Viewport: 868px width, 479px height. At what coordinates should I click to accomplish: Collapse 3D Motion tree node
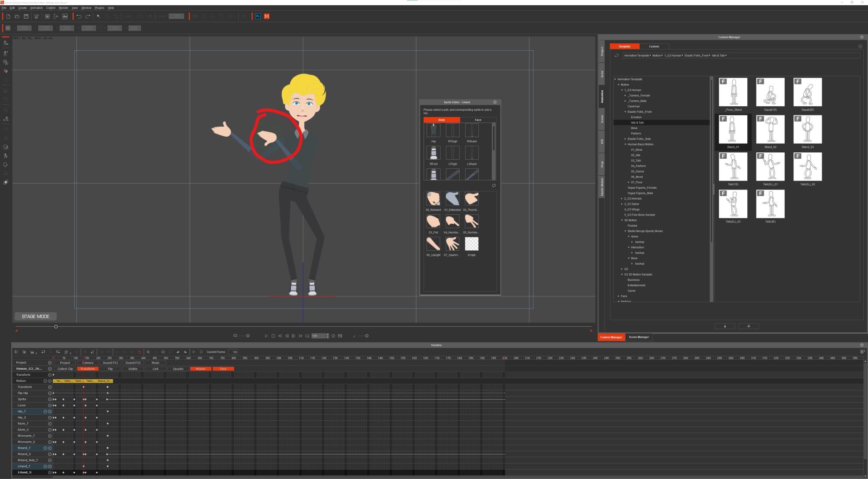pos(622,220)
